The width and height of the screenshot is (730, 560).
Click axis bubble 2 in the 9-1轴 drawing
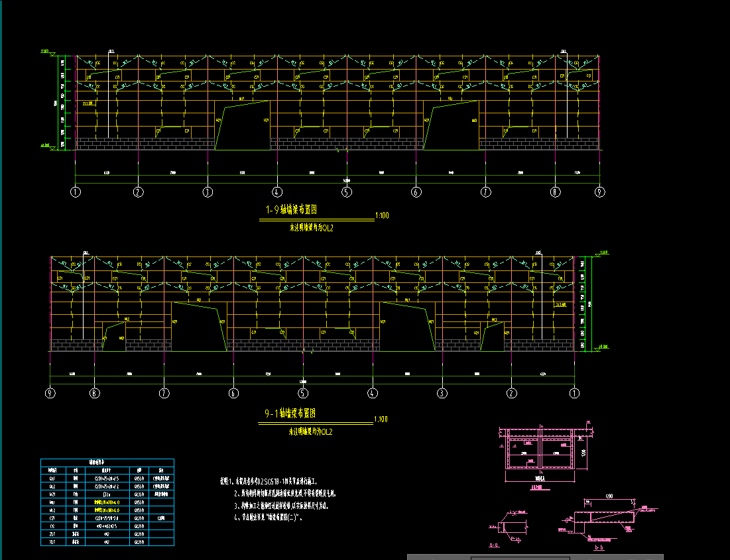[x=511, y=394]
